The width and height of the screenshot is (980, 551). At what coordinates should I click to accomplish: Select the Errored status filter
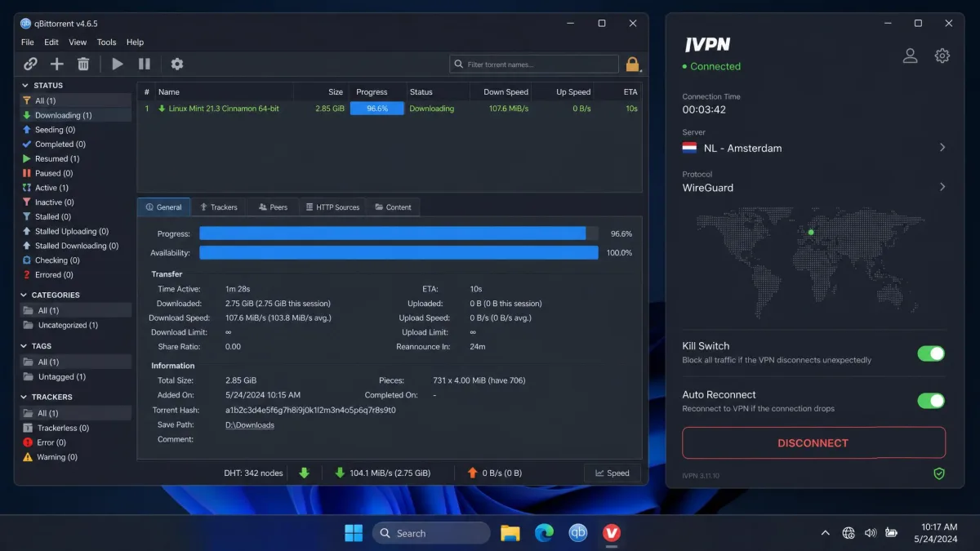(76, 275)
